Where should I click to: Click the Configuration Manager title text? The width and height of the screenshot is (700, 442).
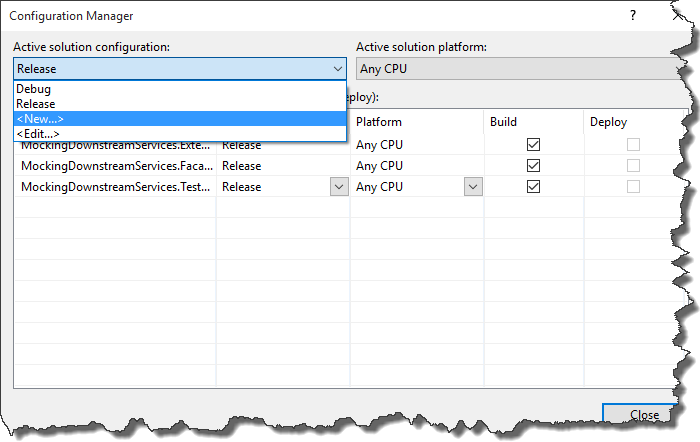[71, 16]
